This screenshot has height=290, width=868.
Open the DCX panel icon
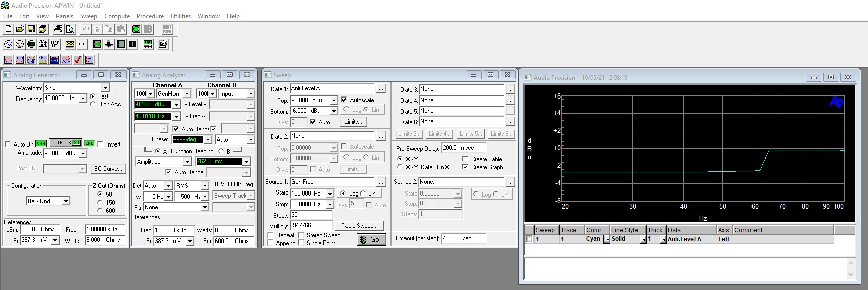[x=70, y=44]
